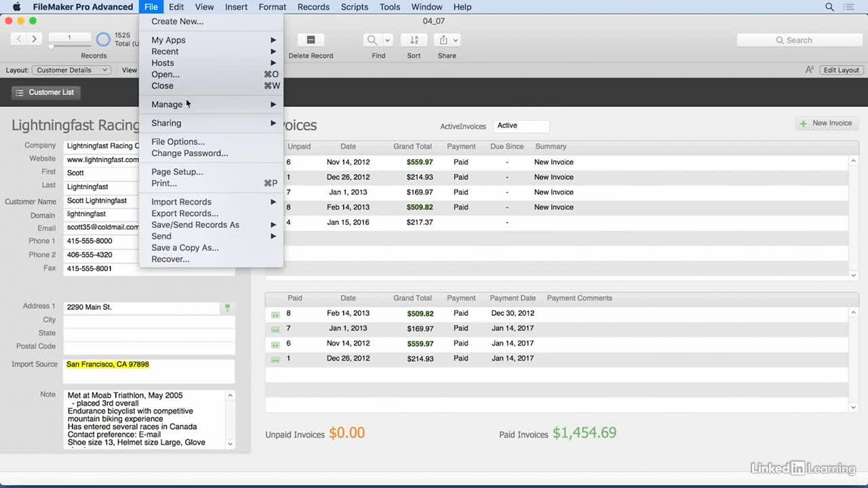Click the record number field in toolbar

[69, 37]
